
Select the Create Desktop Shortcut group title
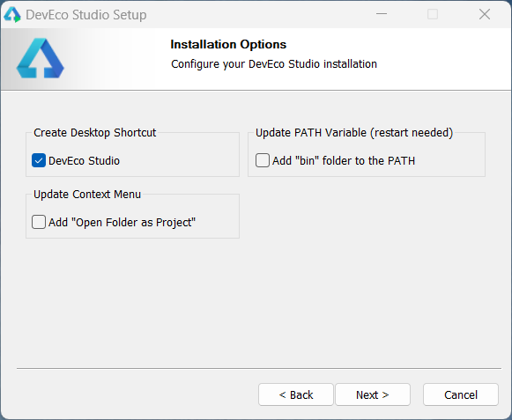click(95, 133)
